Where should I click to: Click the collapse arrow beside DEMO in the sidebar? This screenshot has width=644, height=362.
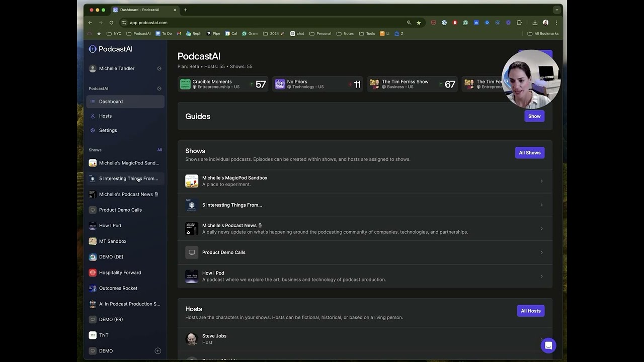(x=157, y=350)
